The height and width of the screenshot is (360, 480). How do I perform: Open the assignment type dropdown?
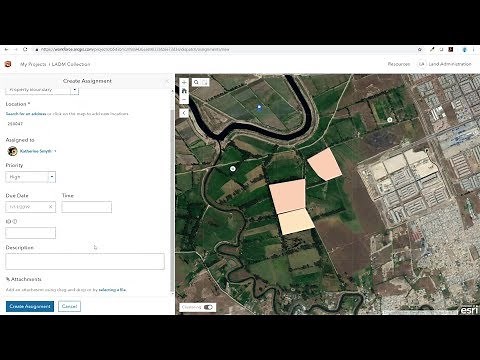coord(75,90)
